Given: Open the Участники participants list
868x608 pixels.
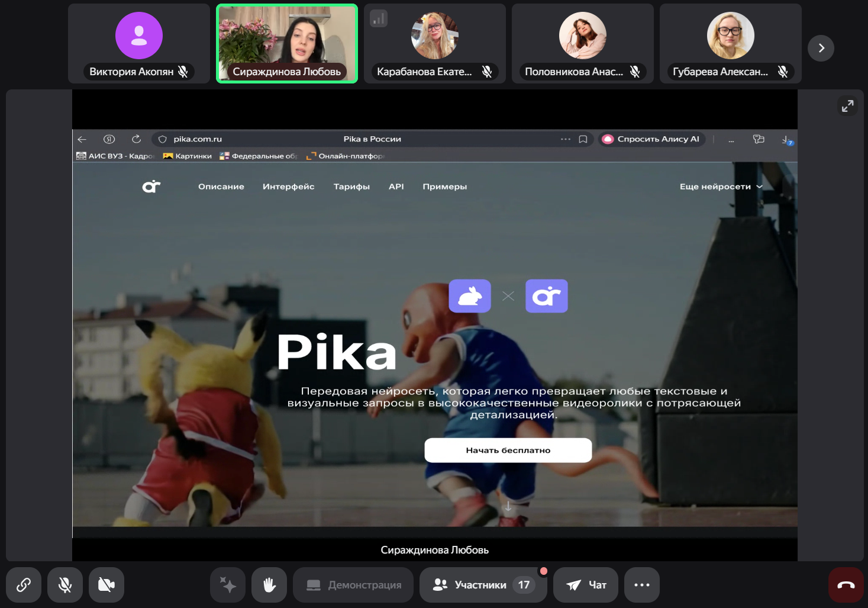Looking at the screenshot, I should point(483,585).
